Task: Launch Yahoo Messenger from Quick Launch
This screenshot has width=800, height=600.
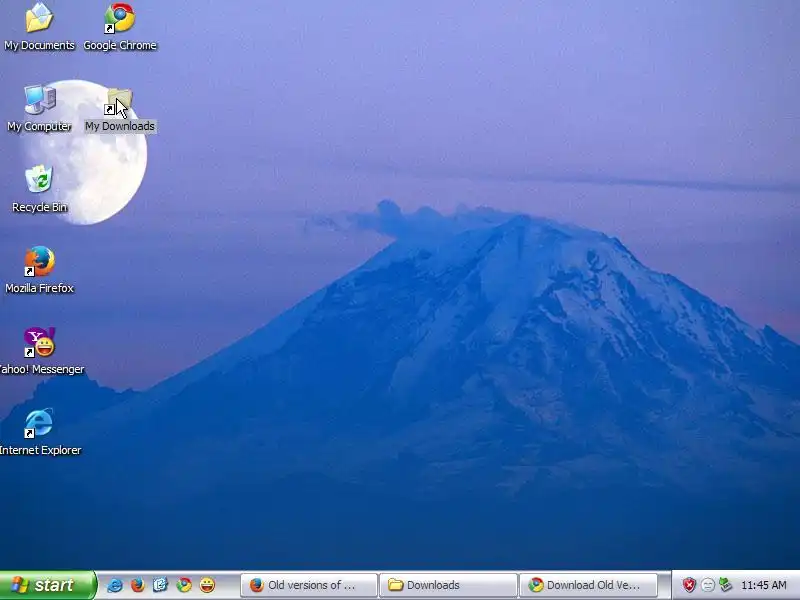Action: point(207,585)
